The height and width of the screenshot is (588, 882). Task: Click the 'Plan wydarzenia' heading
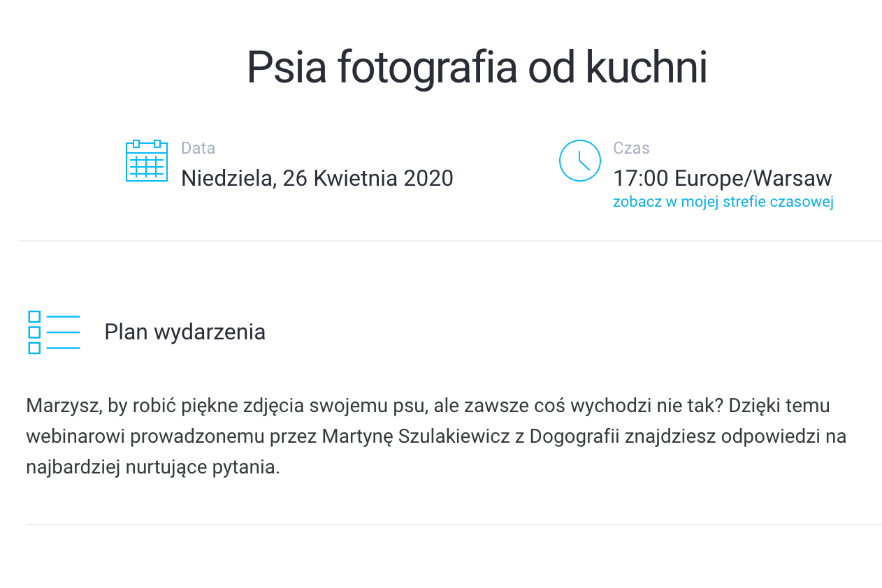[185, 332]
